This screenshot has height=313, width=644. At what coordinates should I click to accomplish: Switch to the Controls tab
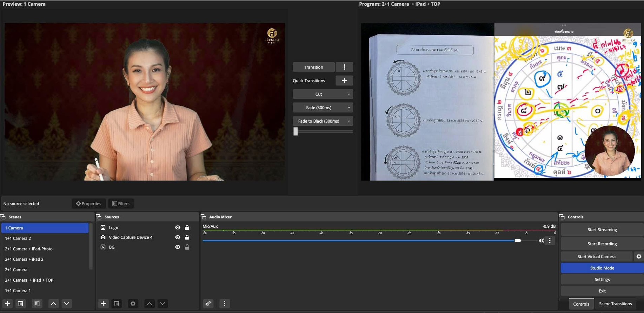(581, 304)
